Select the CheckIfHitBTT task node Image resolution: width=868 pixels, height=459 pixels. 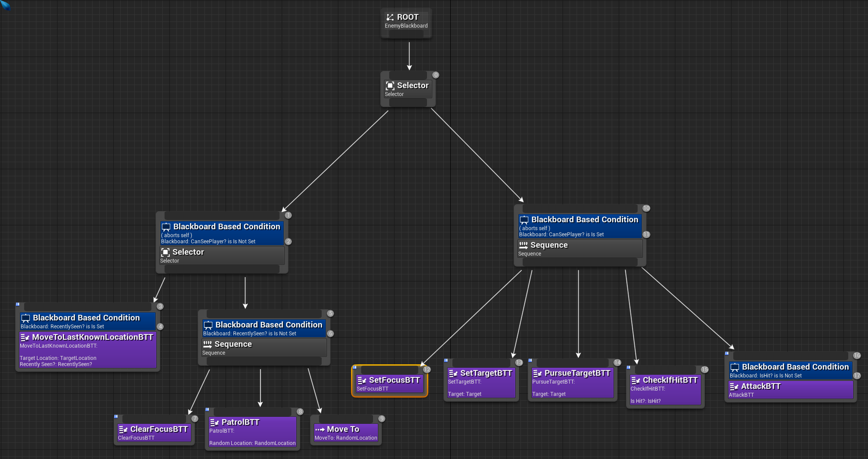point(665,390)
